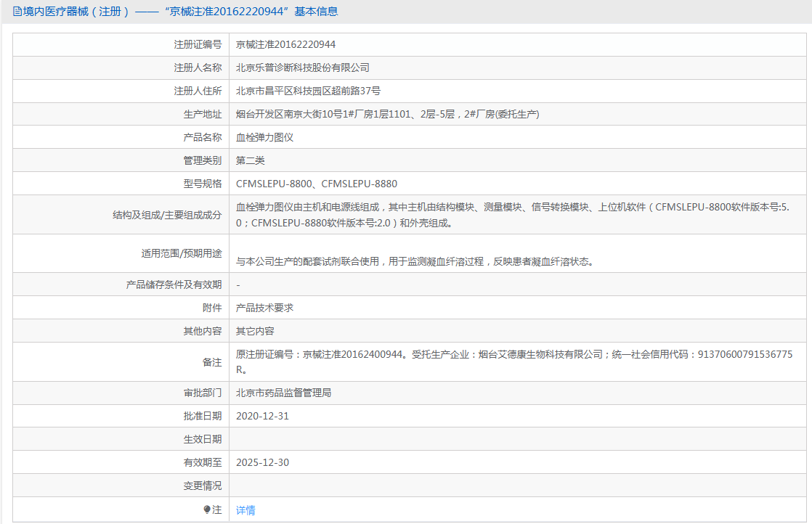Click registrant name 北京乐普诊断科技股份有限公司

pyautogui.click(x=303, y=67)
